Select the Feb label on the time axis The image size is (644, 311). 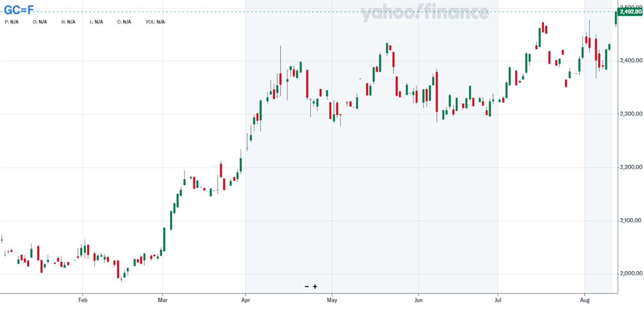click(x=83, y=301)
